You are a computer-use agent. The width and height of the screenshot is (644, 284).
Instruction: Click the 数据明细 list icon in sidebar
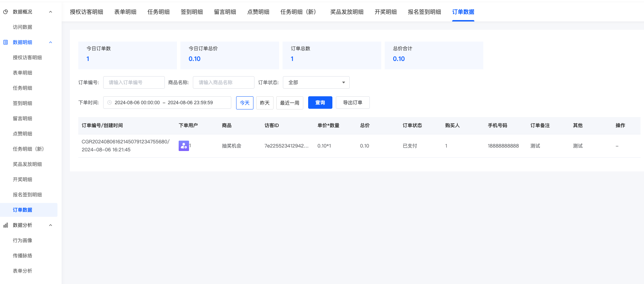click(x=6, y=42)
